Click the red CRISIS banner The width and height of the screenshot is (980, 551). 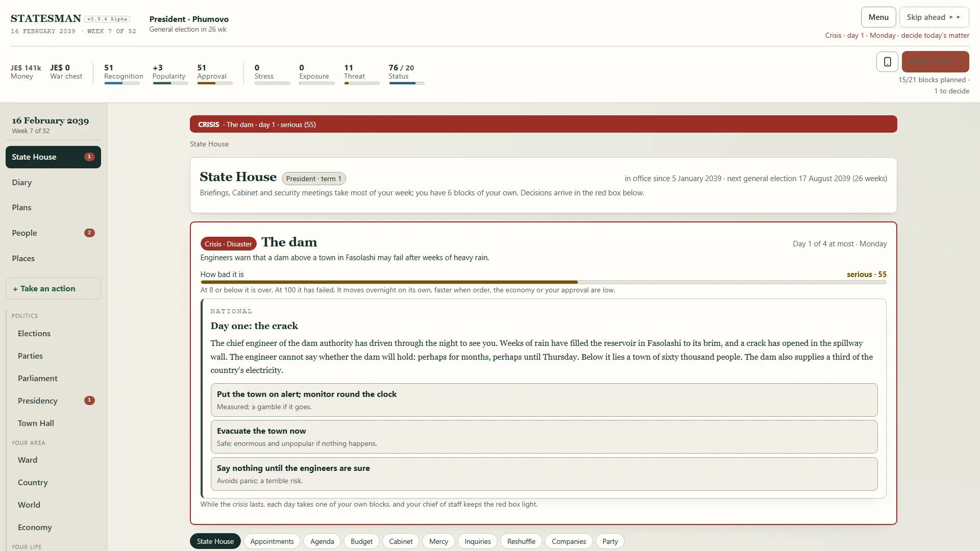click(543, 124)
